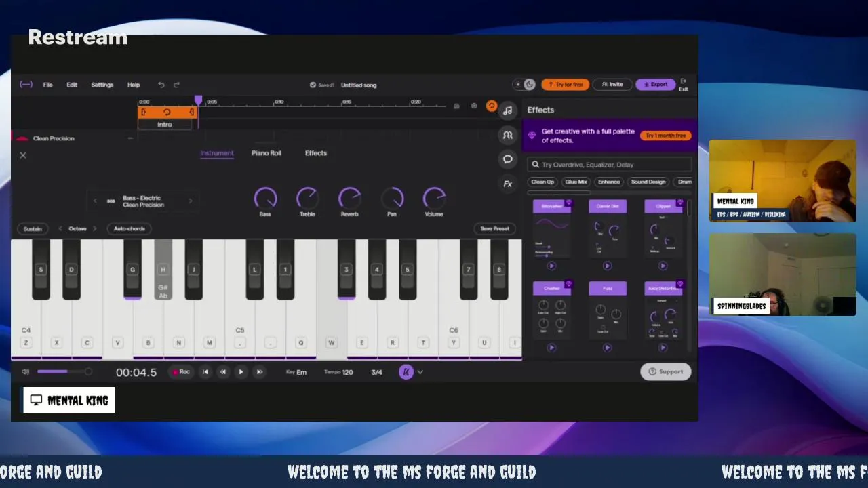Save the instrument preset
This screenshot has width=868, height=488.
tap(494, 228)
